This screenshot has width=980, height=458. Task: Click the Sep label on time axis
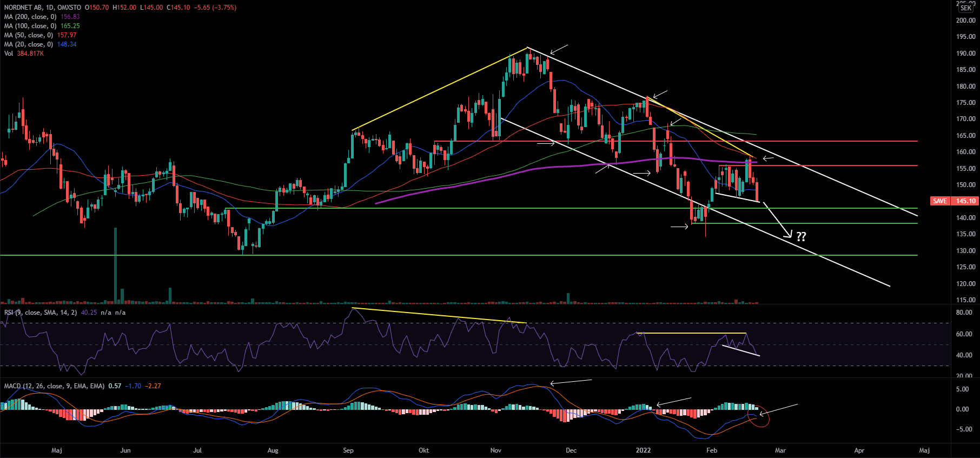(x=348, y=450)
